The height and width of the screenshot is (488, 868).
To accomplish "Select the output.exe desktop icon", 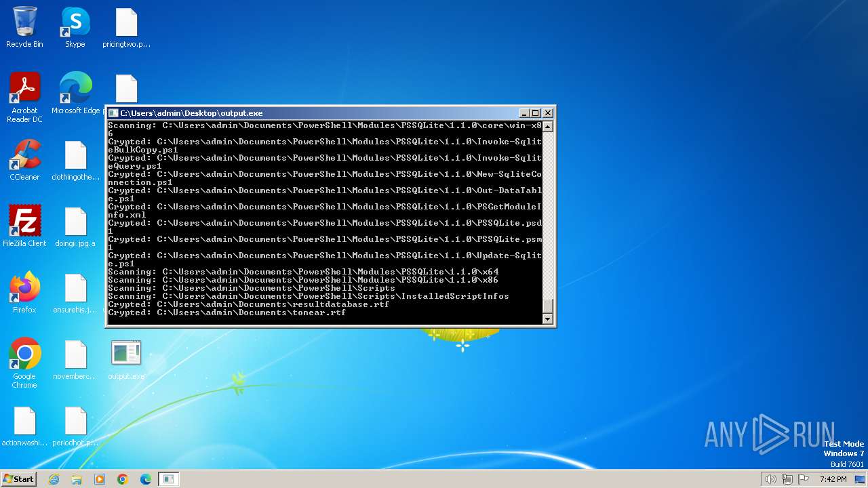I will tap(126, 359).
